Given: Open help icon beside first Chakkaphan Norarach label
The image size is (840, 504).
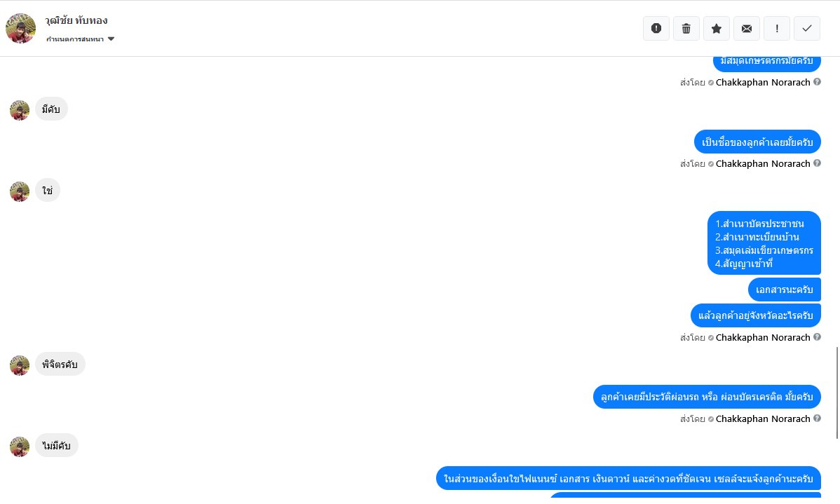Looking at the screenshot, I should 817,82.
